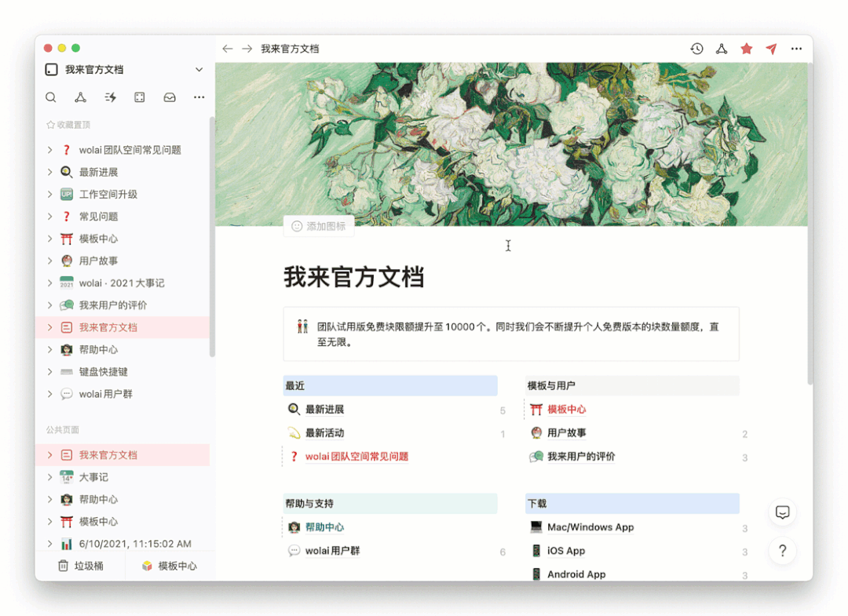Go forward with the right arrow
The height and width of the screenshot is (616, 848).
247,49
